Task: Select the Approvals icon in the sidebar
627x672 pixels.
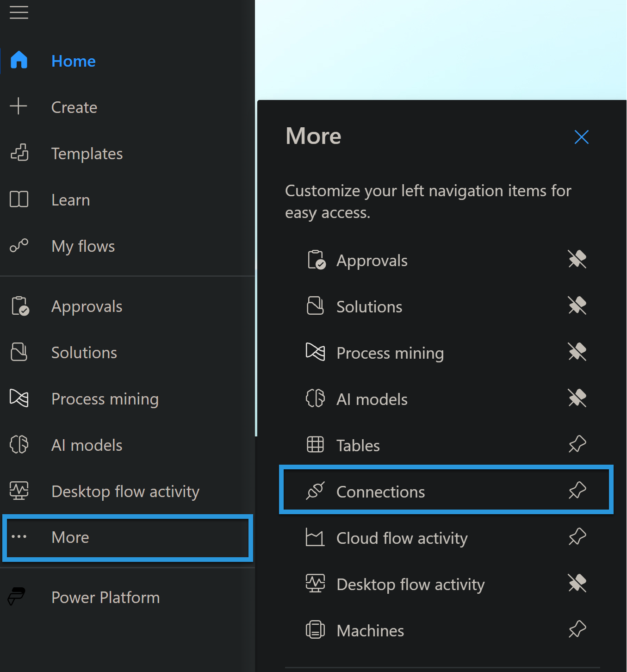Action: coord(19,306)
